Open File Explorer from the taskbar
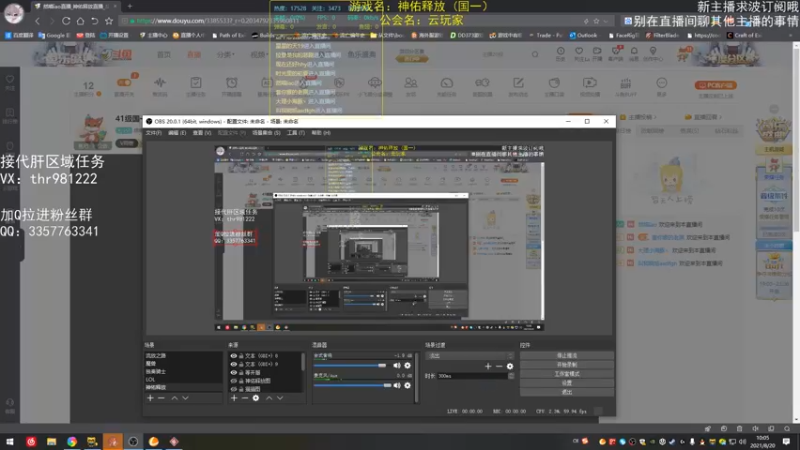This screenshot has height=450, width=800. pos(51,441)
